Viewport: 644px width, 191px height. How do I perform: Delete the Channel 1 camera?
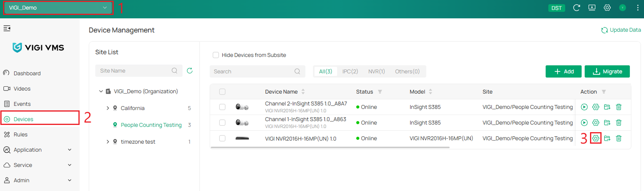(619, 123)
